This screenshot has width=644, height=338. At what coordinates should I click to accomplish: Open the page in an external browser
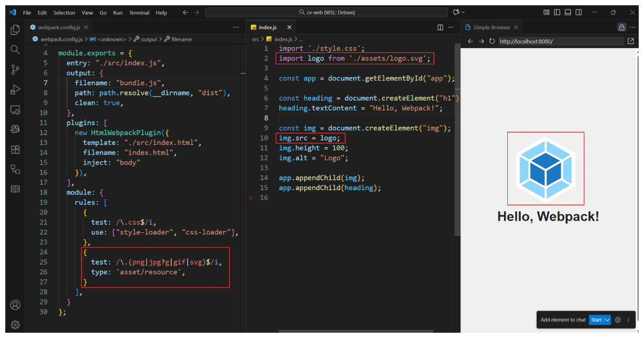point(630,41)
